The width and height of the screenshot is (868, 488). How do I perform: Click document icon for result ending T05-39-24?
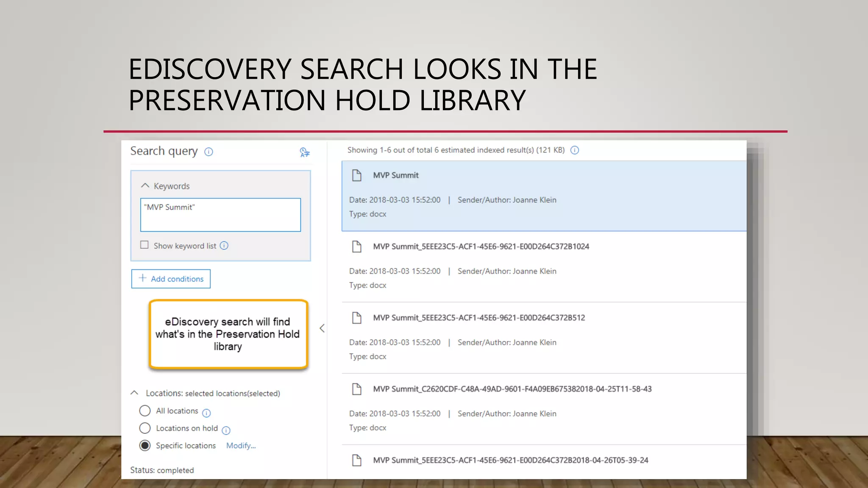pyautogui.click(x=357, y=460)
